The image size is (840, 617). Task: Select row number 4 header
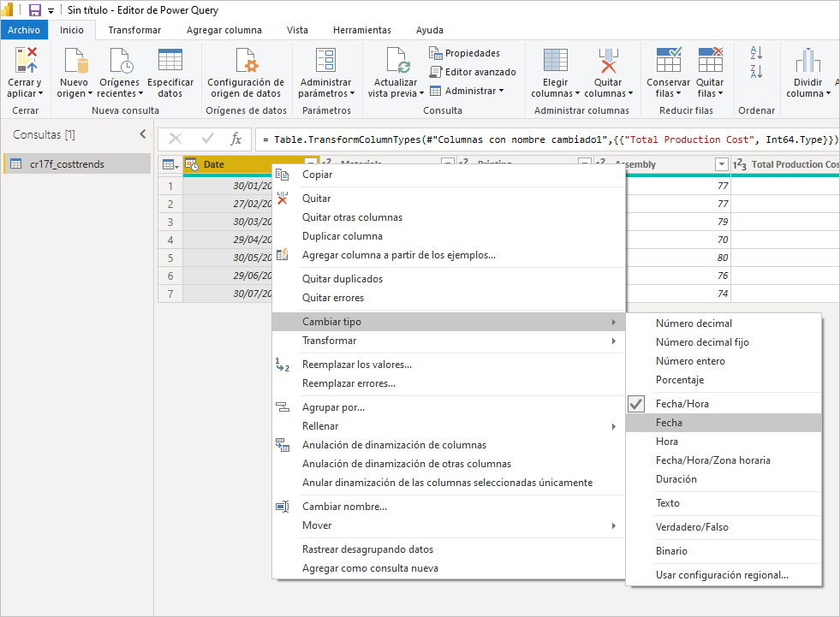[170, 240]
